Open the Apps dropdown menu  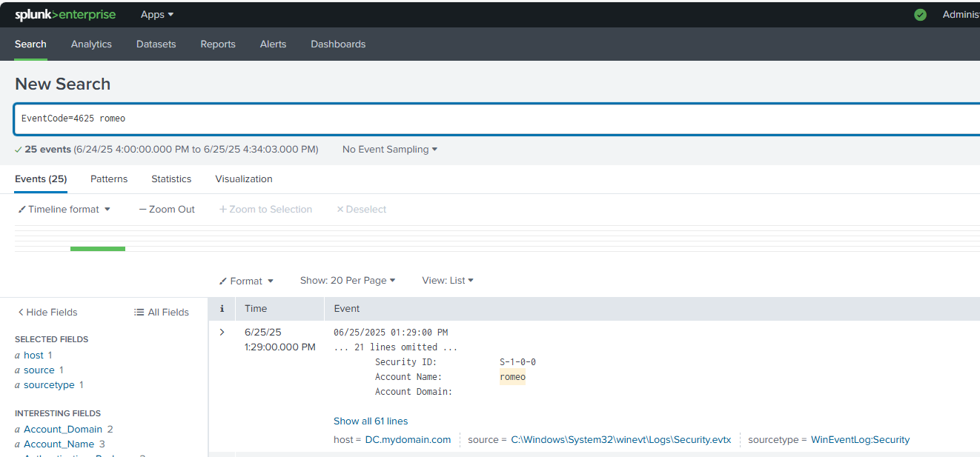[157, 15]
